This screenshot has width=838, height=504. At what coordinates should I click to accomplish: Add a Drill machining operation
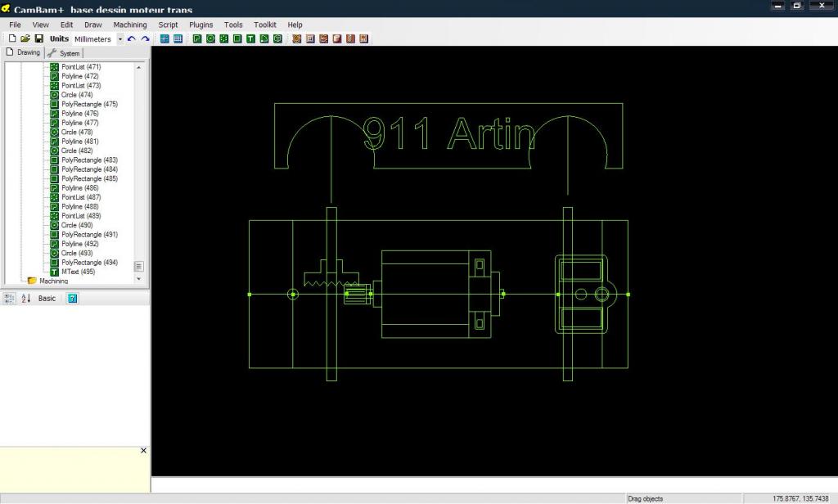[323, 38]
